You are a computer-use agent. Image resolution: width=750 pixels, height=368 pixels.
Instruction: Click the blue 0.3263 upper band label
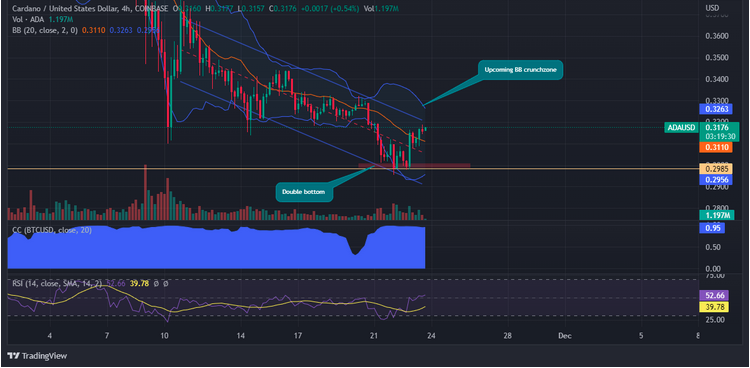(713, 109)
